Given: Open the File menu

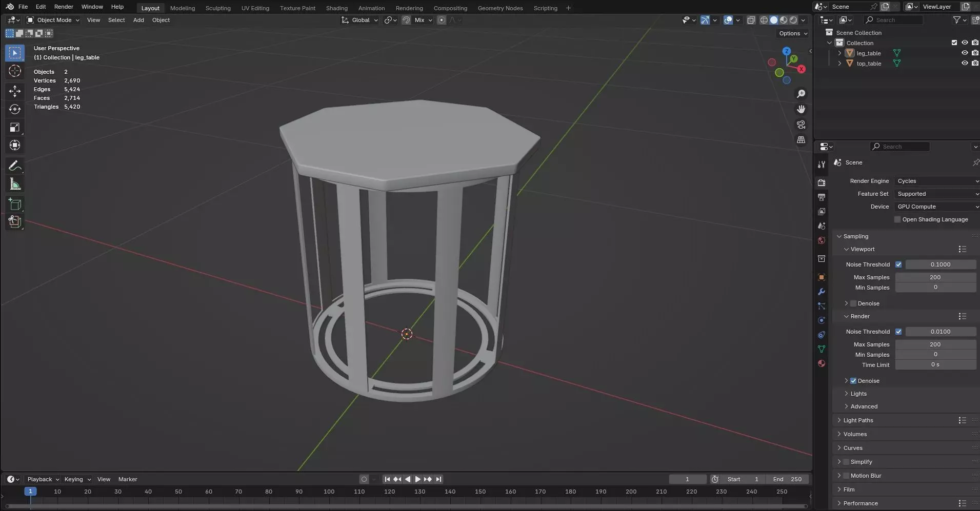Looking at the screenshot, I should [23, 7].
